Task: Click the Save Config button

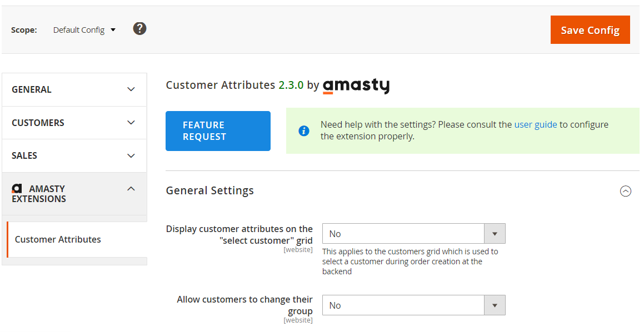Action: tap(590, 30)
